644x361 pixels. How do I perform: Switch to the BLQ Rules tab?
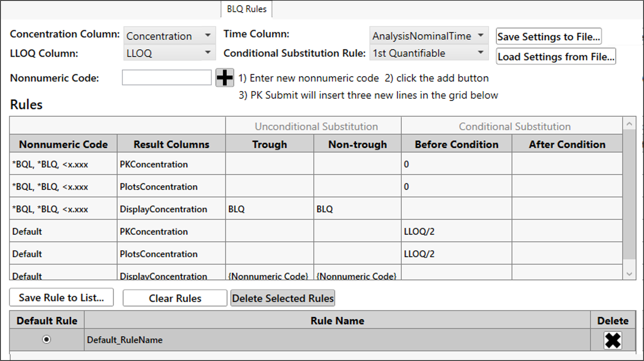point(246,9)
